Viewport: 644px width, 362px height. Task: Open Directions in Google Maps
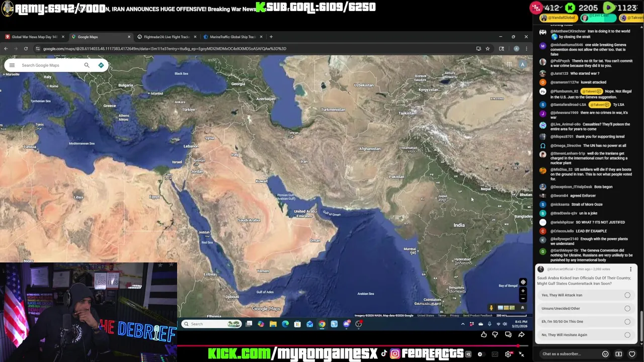pos(101,65)
